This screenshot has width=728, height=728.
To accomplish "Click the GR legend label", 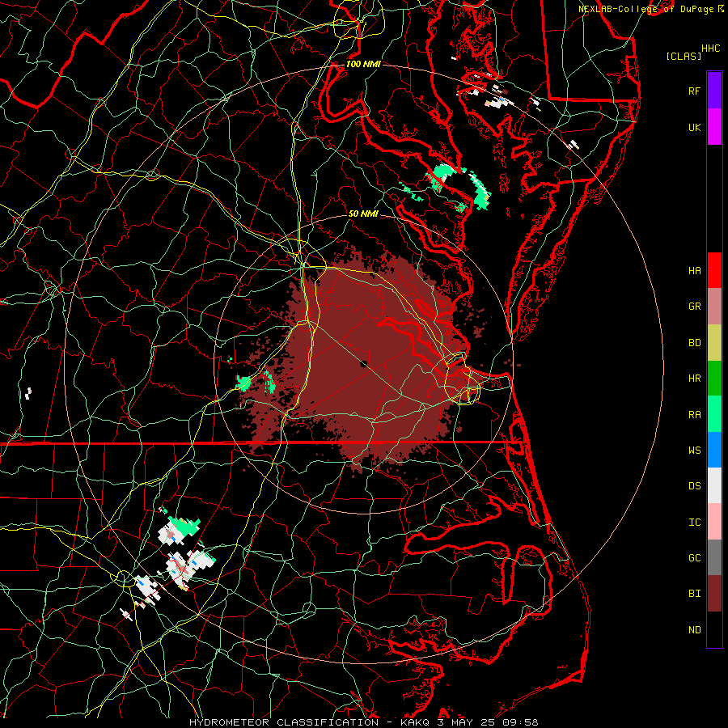I will click(x=694, y=307).
